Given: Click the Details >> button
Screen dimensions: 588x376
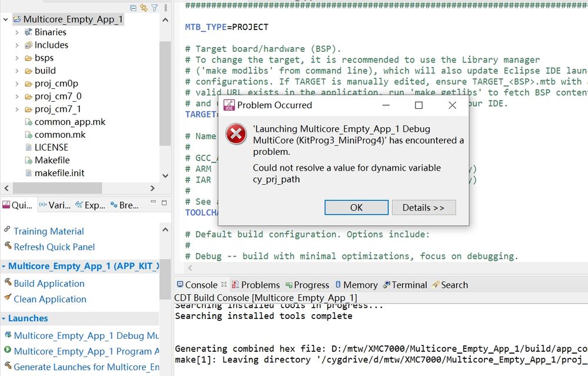Looking at the screenshot, I should click(x=423, y=208).
